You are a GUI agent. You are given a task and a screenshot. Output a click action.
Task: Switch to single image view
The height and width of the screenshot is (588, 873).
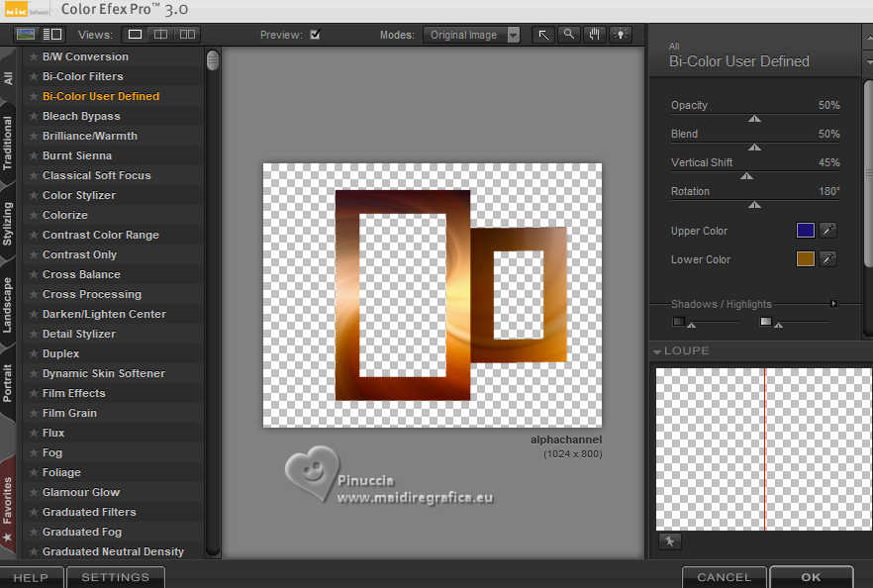pyautogui.click(x=136, y=35)
